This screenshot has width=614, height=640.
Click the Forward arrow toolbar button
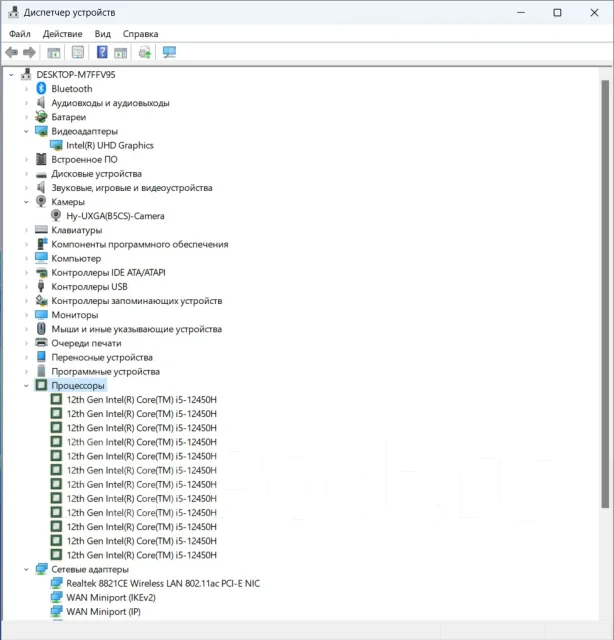click(29, 52)
